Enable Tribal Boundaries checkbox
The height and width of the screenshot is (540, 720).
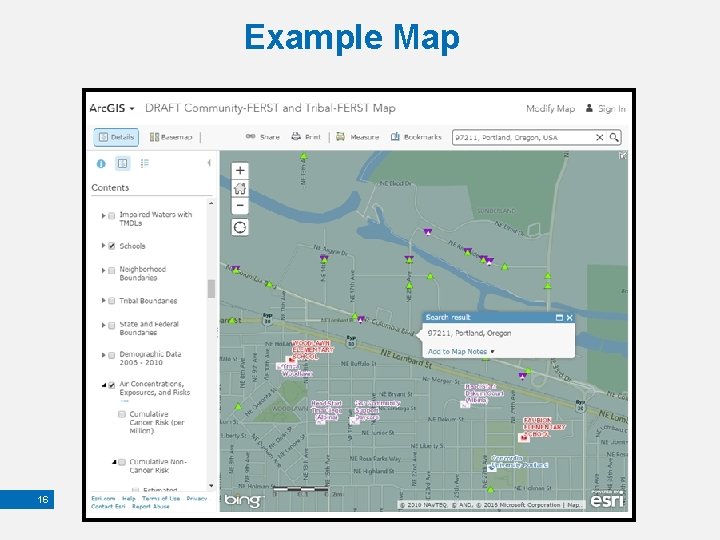(x=112, y=301)
